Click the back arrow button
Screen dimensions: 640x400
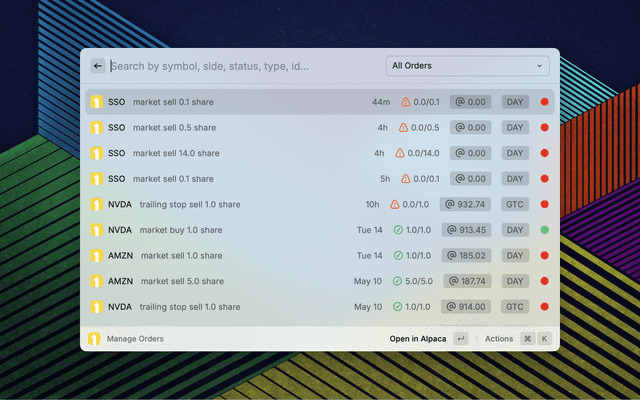coord(98,66)
